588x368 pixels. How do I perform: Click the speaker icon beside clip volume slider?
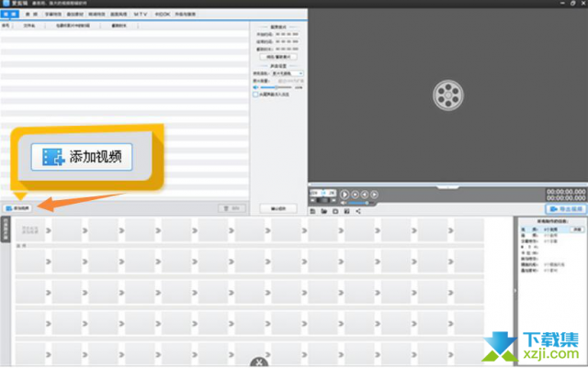[255, 87]
